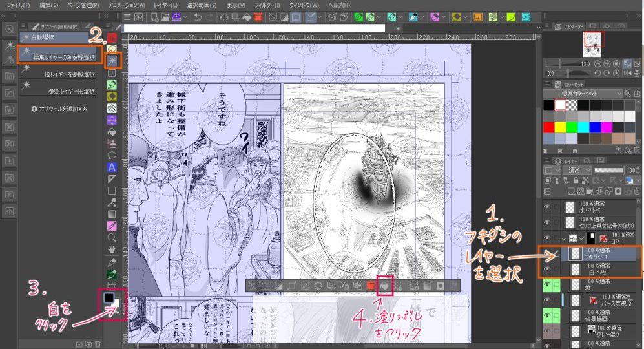Toggle the Lock layer padlock icon in Layer panel
Screen dimensions: 644x349
click(576, 180)
